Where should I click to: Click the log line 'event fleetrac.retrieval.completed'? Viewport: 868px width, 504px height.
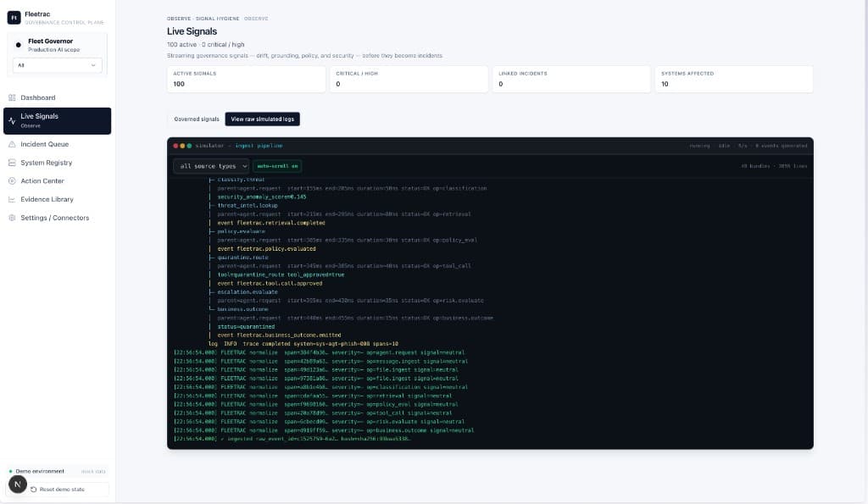(270, 223)
